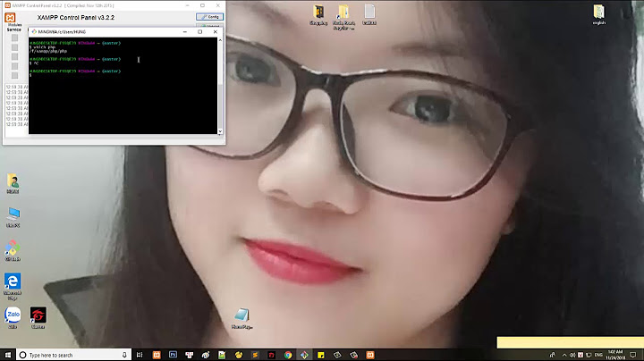Open the Windows Start menu
This screenshot has width=644, height=361.
click(8, 355)
